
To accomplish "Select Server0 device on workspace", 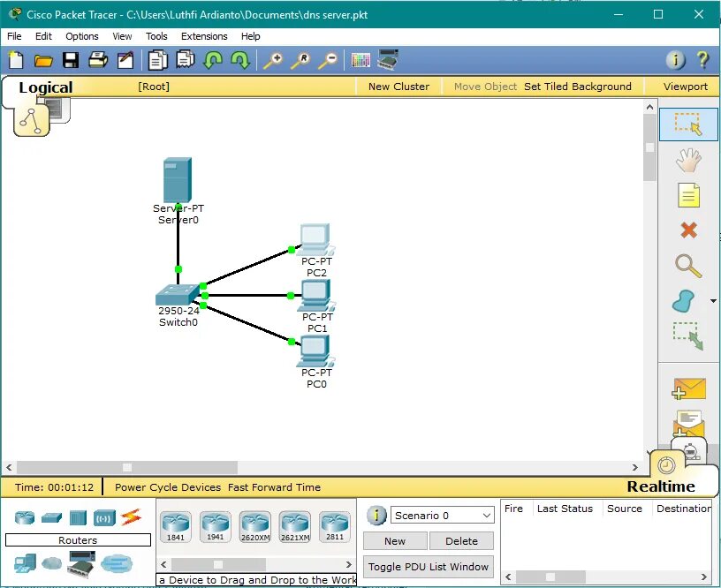I will coord(178,181).
